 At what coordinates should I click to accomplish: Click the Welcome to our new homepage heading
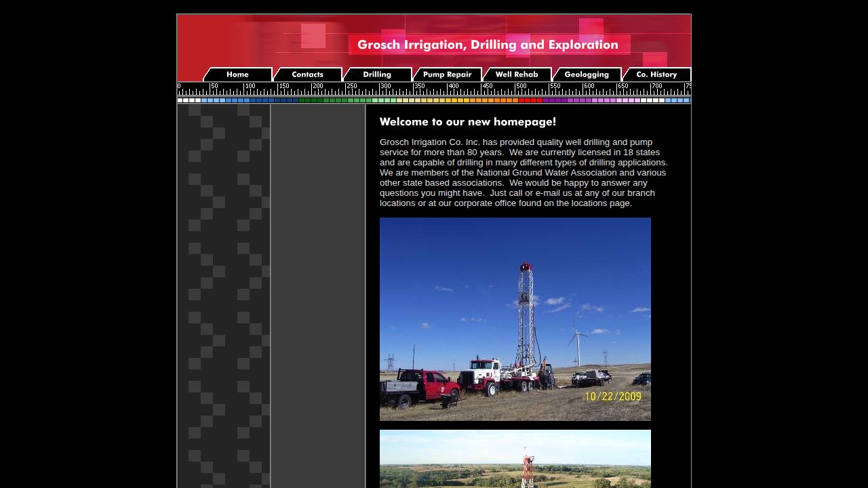tap(467, 122)
